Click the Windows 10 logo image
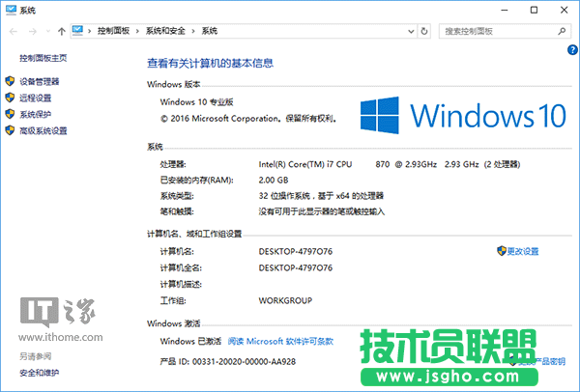This screenshot has width=580, height=392. [463, 115]
